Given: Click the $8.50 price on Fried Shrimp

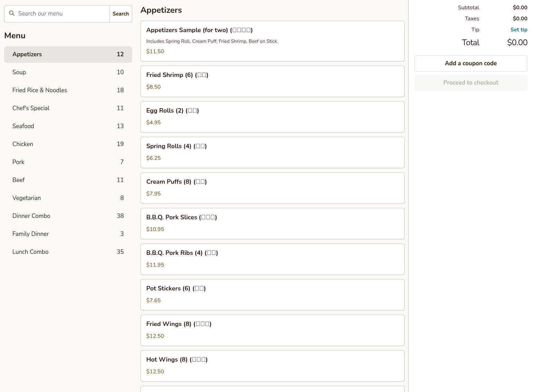Looking at the screenshot, I should tap(154, 87).
